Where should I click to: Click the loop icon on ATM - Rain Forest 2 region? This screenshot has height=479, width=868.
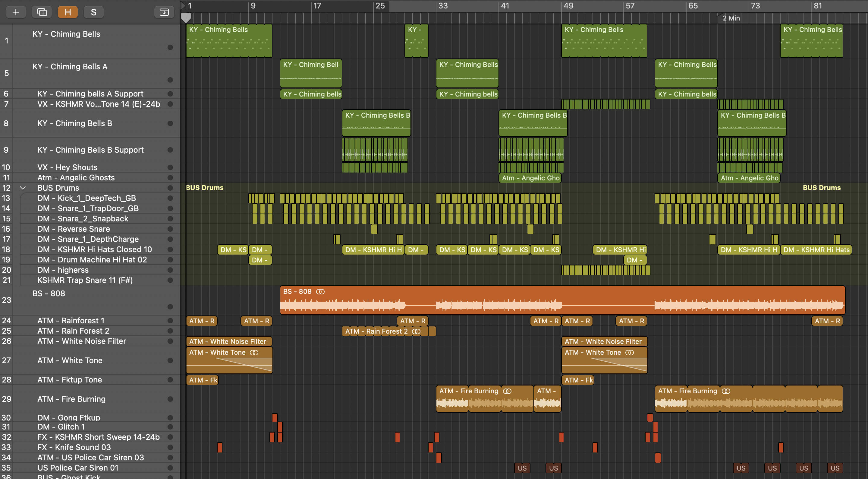point(417,331)
